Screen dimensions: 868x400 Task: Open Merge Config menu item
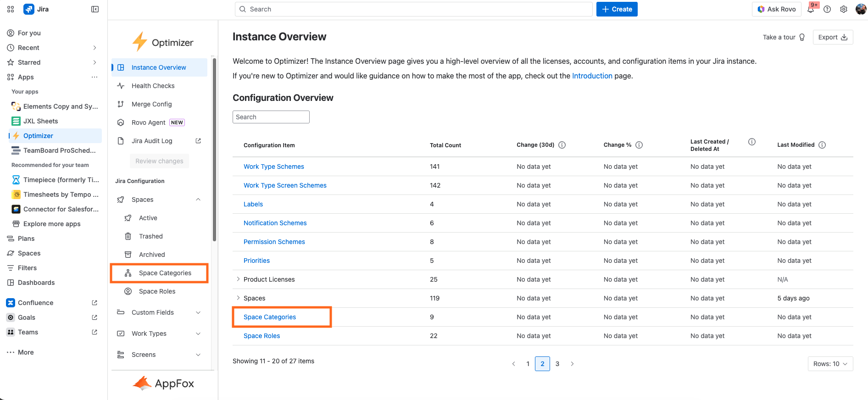coord(151,104)
